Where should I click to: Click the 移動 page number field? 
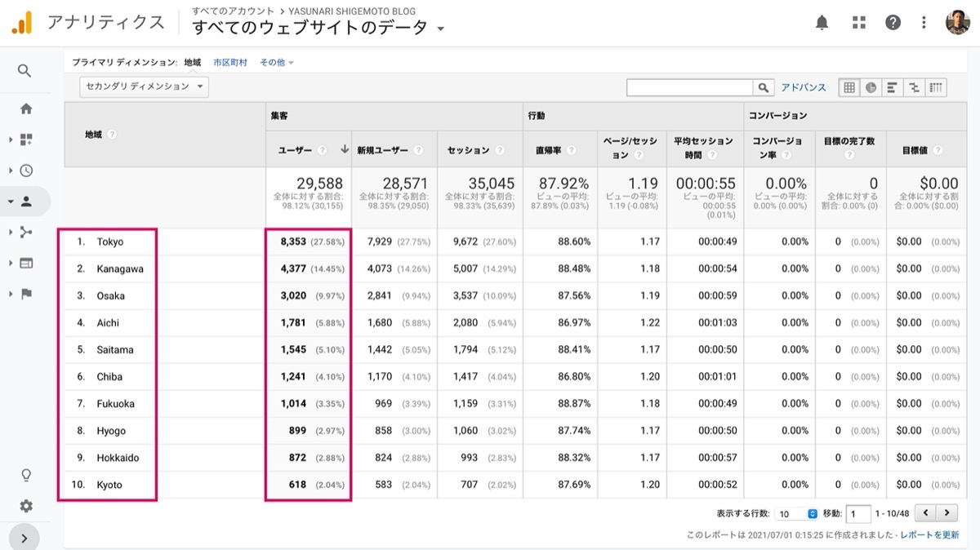pyautogui.click(x=858, y=514)
